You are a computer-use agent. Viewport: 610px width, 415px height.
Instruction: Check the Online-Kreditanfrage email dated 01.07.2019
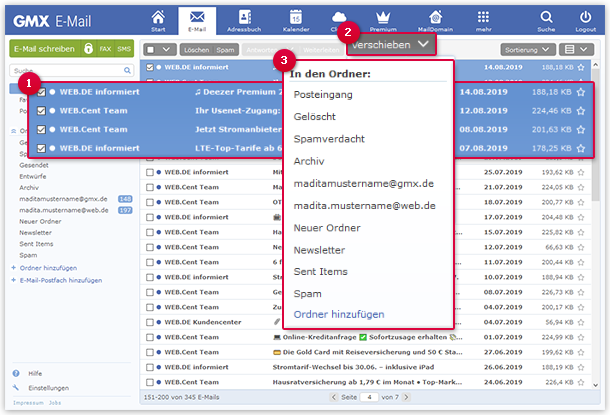150,337
